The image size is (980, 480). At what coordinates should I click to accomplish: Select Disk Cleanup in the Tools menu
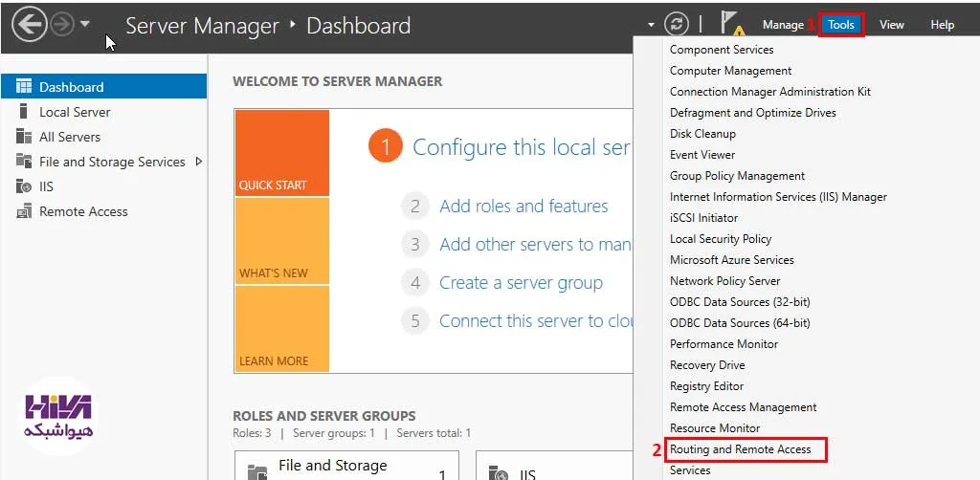pos(702,134)
